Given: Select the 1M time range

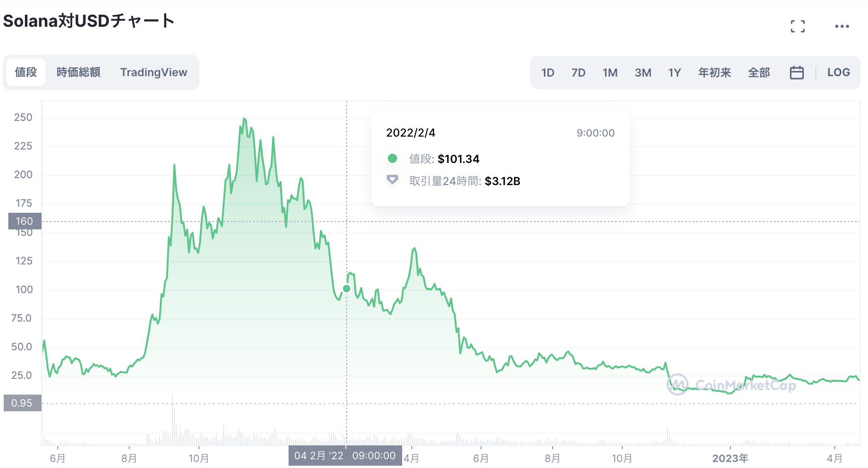Looking at the screenshot, I should point(610,73).
